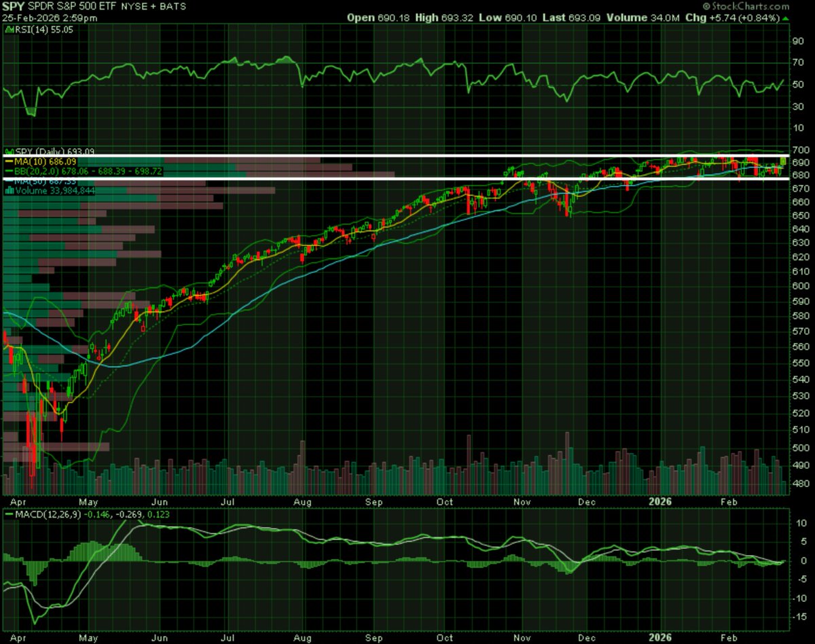Click the 550 price axis label
Screen dimensions: 815x644
pyautogui.click(x=800, y=363)
